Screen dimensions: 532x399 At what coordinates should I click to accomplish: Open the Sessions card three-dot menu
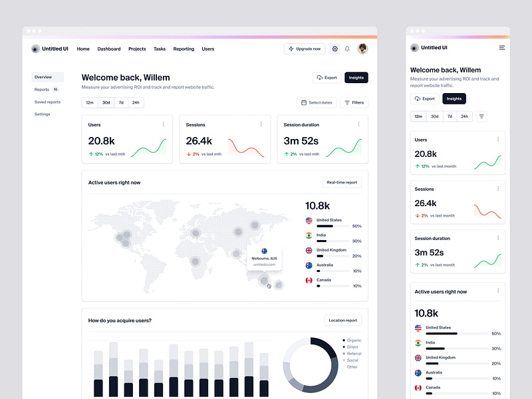coord(261,124)
